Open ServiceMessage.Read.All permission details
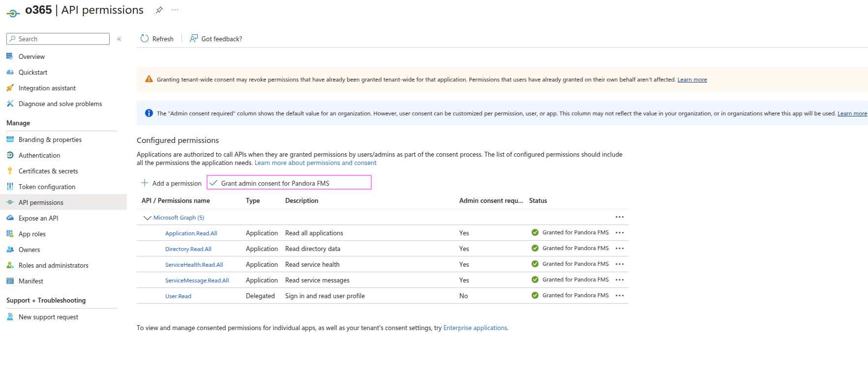Viewport: 868px width, 365px height. click(197, 281)
